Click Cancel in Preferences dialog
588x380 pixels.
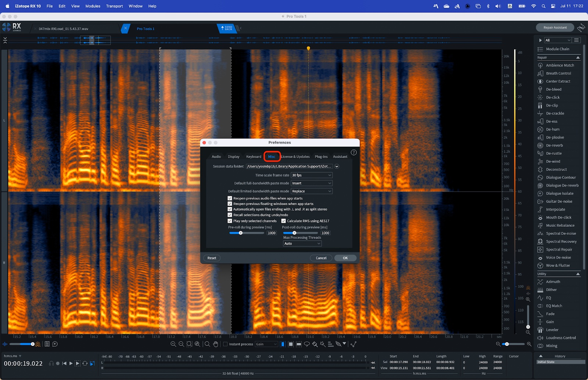pyautogui.click(x=321, y=258)
